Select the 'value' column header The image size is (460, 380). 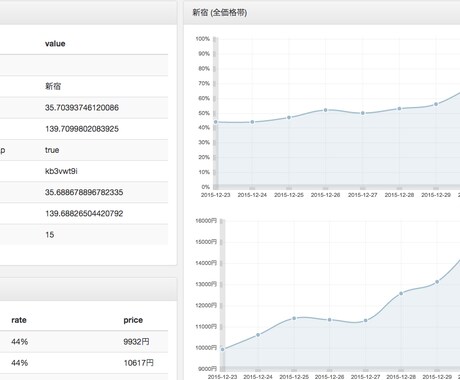click(x=55, y=44)
